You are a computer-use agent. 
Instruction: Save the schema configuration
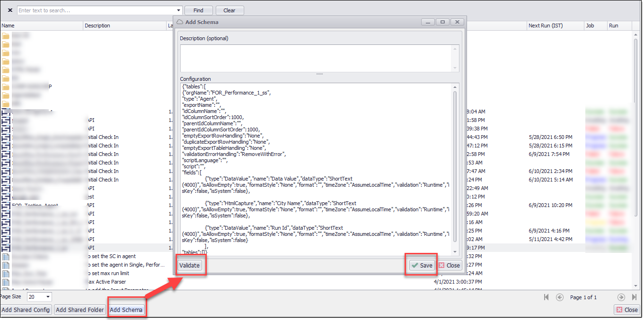pos(421,266)
